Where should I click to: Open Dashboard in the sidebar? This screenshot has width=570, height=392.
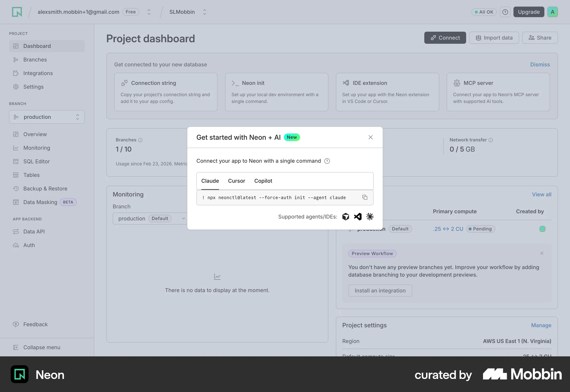[47, 46]
